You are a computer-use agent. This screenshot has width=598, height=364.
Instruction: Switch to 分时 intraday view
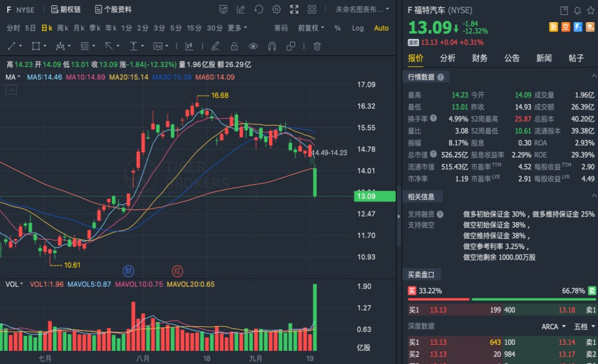coord(13,28)
